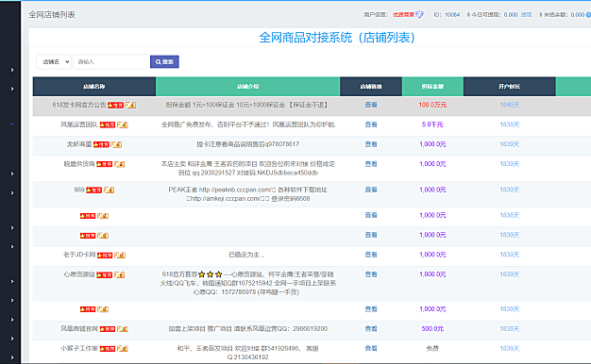Click the magnifier icon in the blue search button
This screenshot has width=591, height=364.
coord(159,61)
